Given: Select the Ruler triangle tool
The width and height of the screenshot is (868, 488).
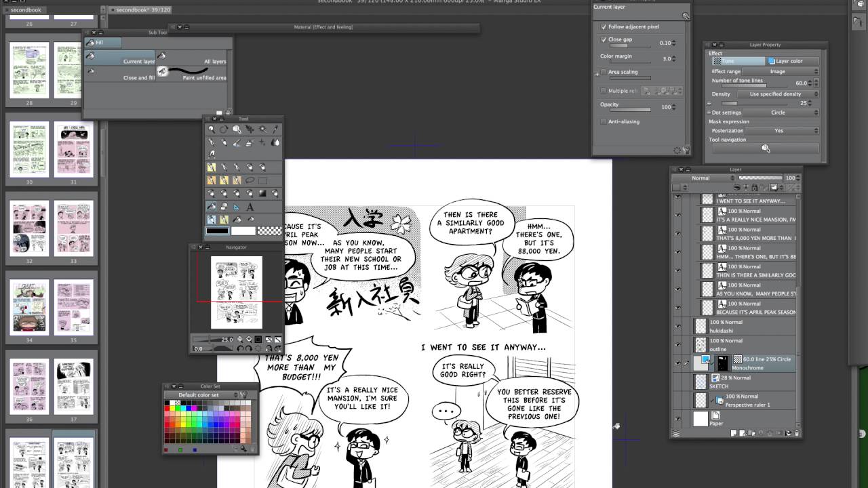Looking at the screenshot, I should (236, 207).
